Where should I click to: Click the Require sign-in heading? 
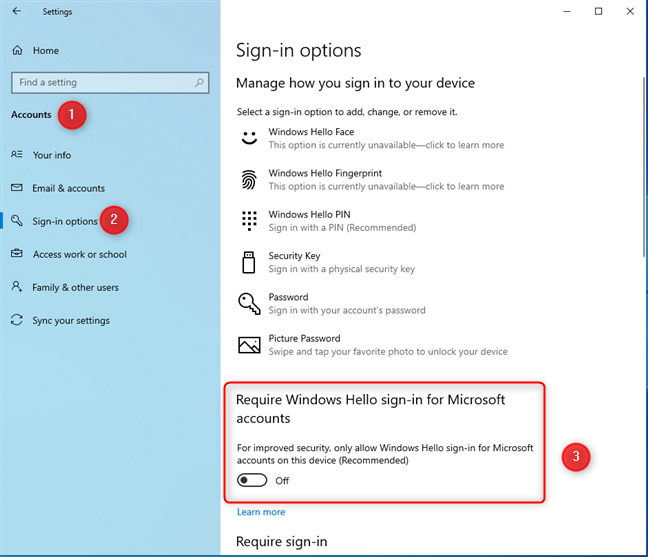[x=281, y=541]
